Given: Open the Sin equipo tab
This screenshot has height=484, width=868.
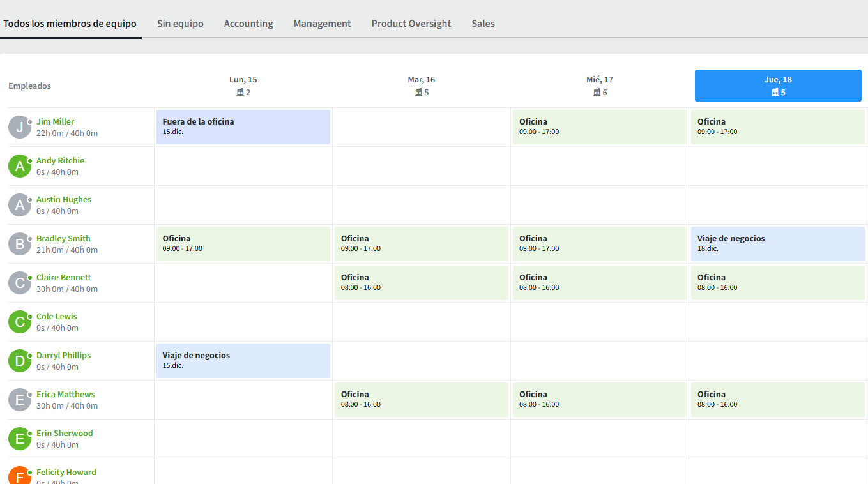Looking at the screenshot, I should coord(180,24).
